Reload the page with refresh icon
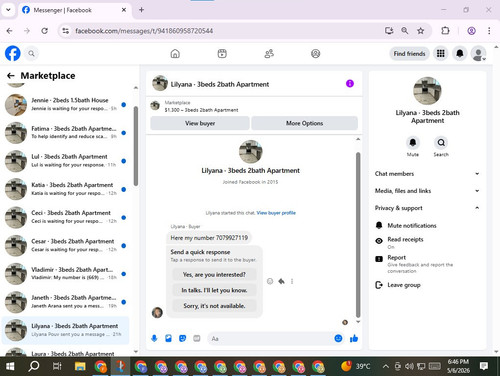The height and width of the screenshot is (376, 500). (44, 31)
